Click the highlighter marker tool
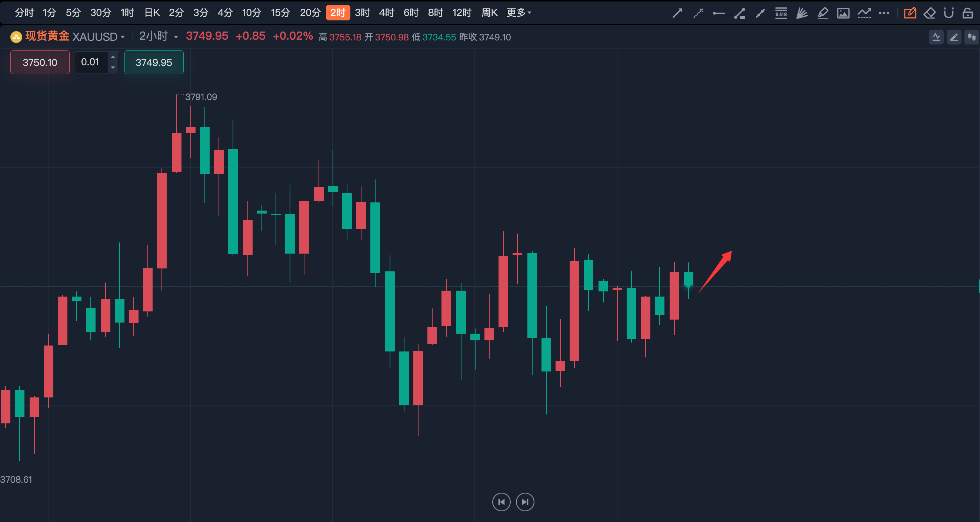 click(x=823, y=13)
